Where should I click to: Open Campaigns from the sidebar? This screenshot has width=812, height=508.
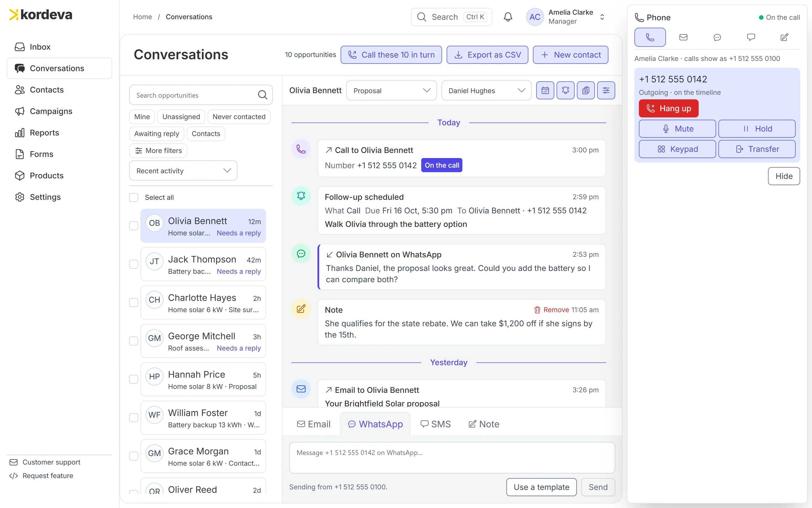pos(59,111)
